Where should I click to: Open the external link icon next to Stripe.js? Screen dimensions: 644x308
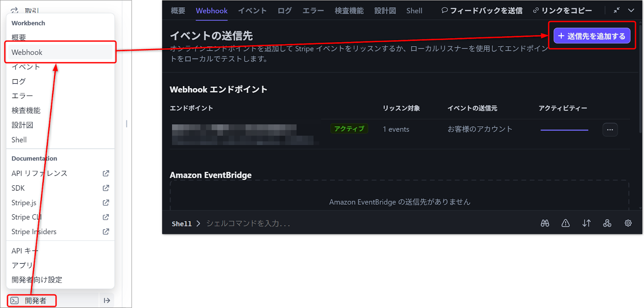[106, 203]
